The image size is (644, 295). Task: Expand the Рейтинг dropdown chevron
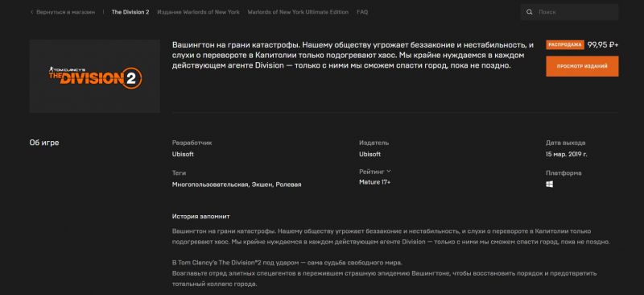(389, 171)
